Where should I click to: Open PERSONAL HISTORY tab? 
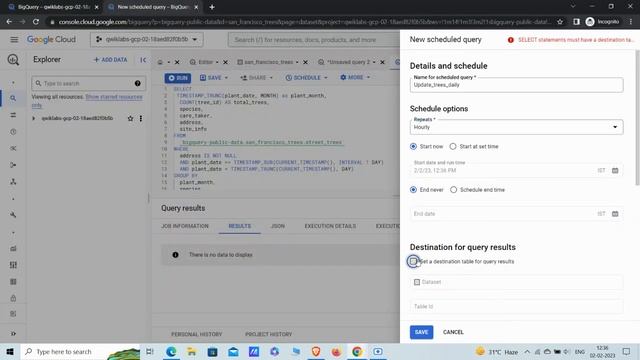click(x=197, y=334)
